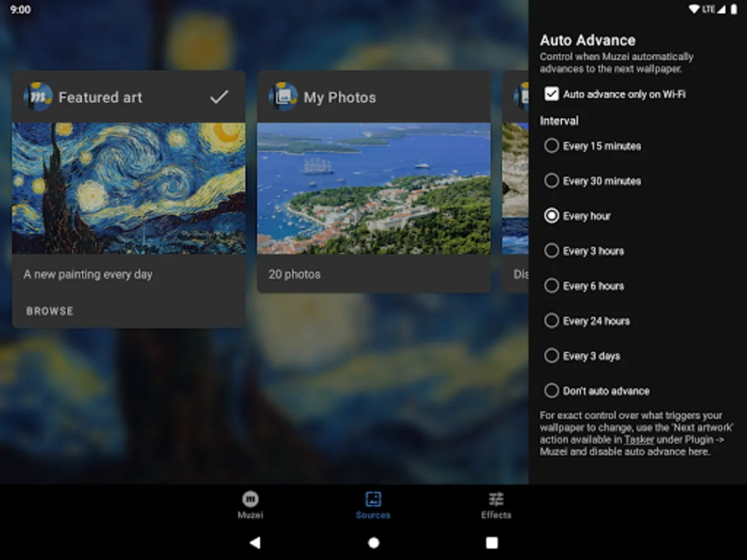Viewport: 747px width, 560px height.
Task: Tap the Featured art selected checkmark
Action: (219, 96)
